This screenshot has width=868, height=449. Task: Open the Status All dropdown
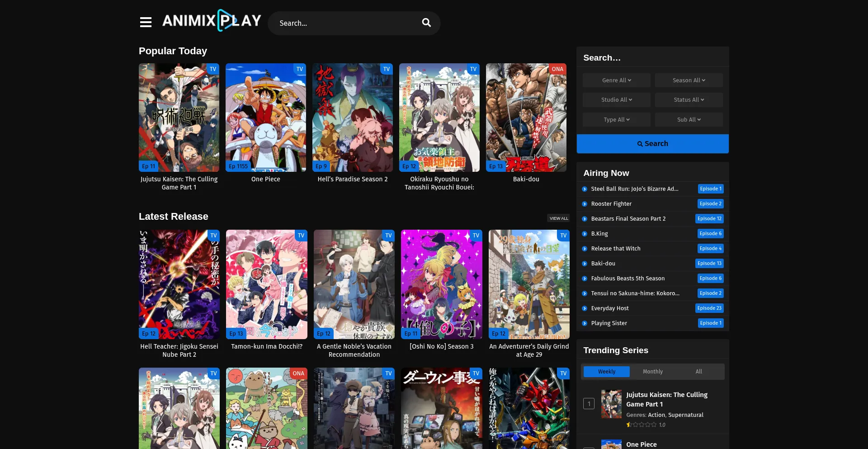click(689, 100)
